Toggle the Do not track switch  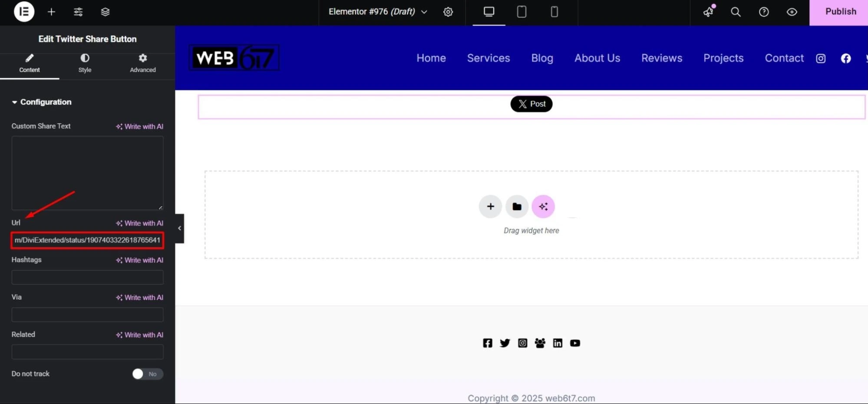point(147,374)
